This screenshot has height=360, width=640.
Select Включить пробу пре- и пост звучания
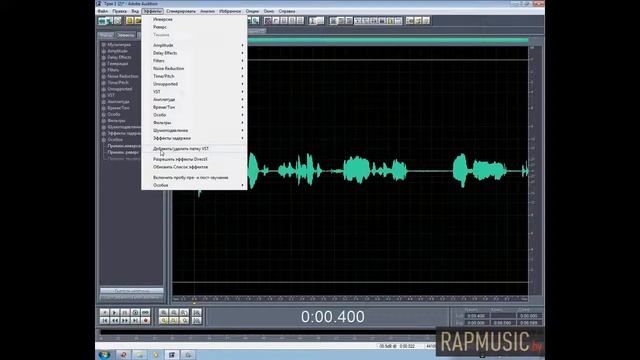click(194, 178)
